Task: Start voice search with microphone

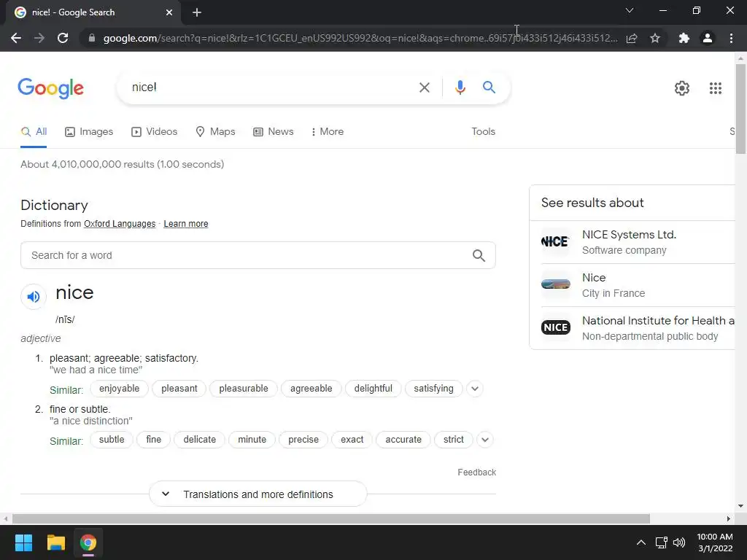Action: [x=460, y=87]
